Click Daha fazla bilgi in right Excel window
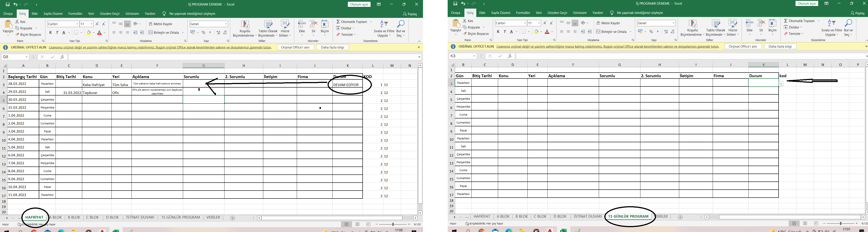868x232 pixels. (x=780, y=47)
